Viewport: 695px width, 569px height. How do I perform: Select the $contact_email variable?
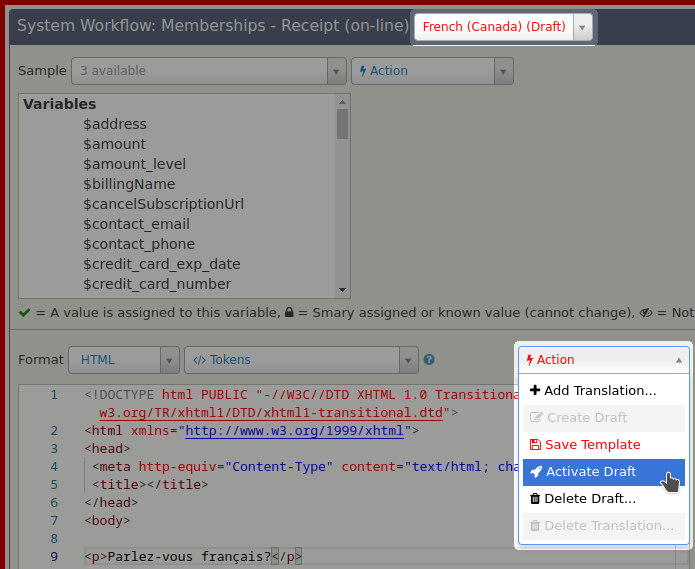136,224
